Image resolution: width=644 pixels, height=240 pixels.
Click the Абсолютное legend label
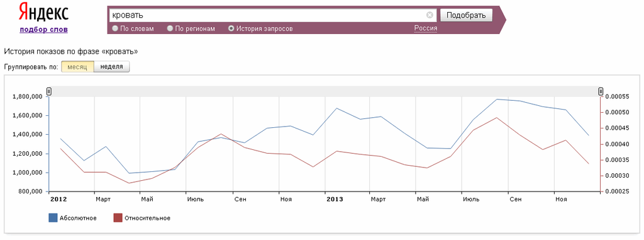[x=78, y=218]
